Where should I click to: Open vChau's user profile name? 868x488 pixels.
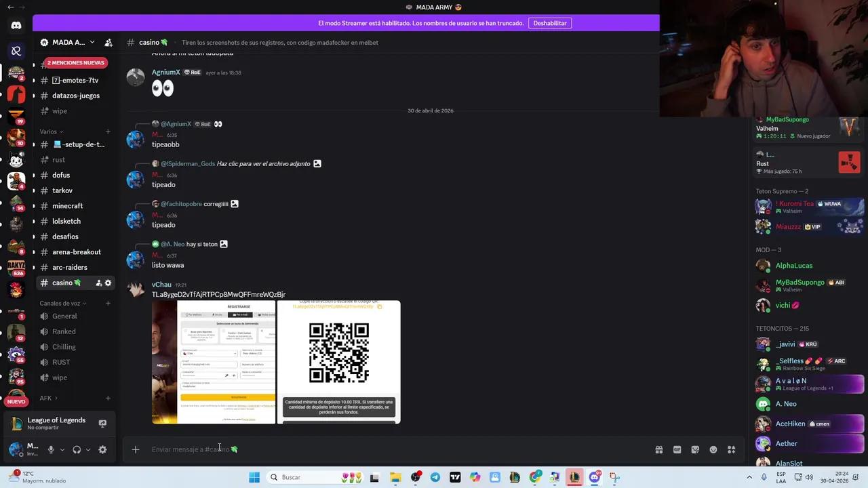coord(161,285)
